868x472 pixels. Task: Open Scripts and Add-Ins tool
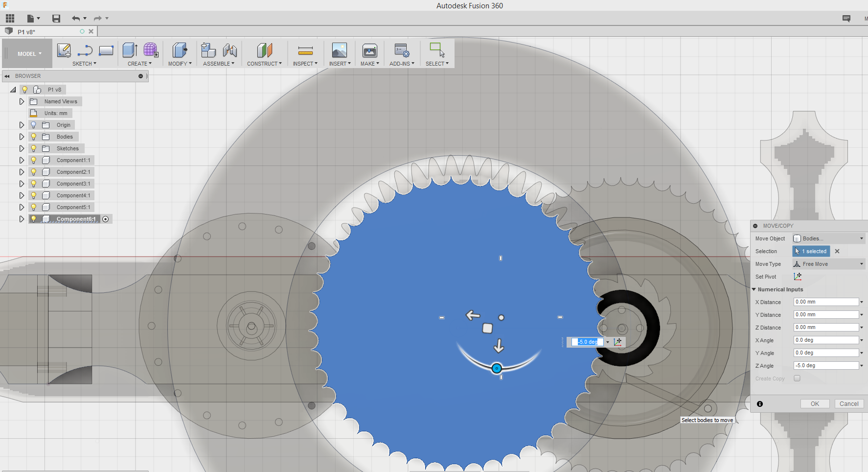pos(402,50)
